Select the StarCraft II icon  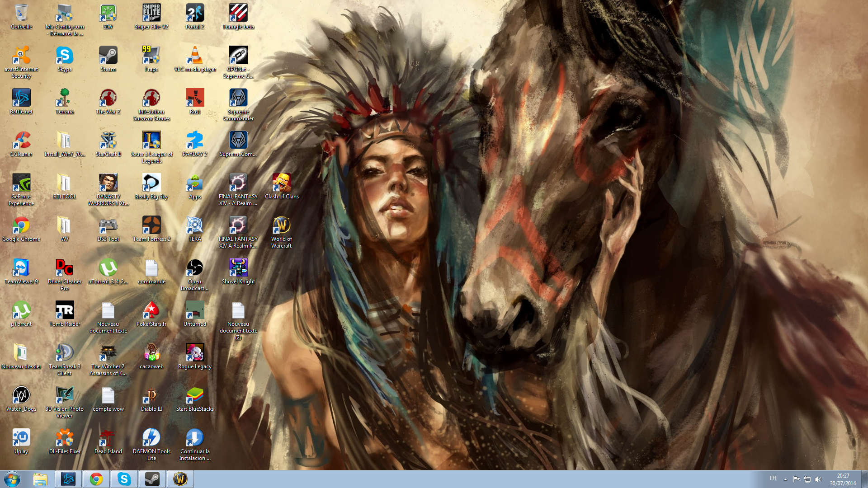coord(108,144)
